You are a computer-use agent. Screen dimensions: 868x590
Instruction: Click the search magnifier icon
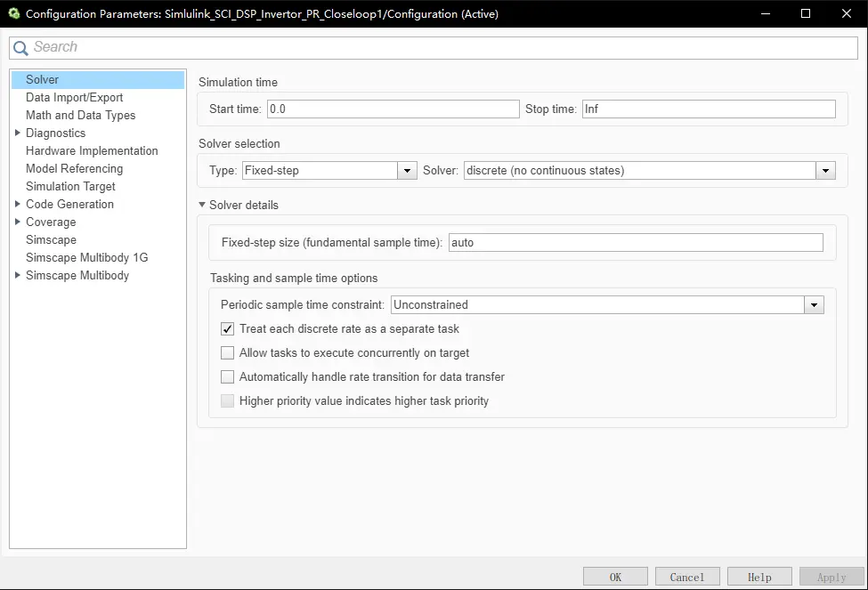click(x=20, y=48)
